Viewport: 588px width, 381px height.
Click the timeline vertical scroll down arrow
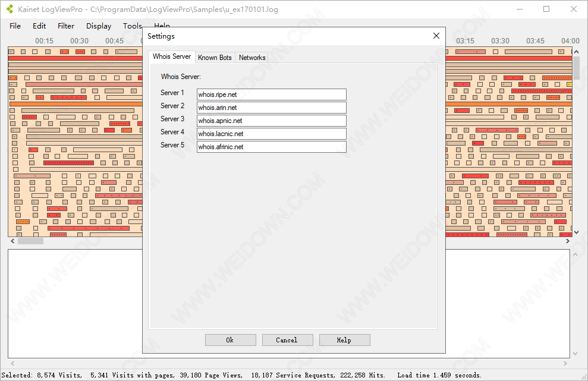coord(576,232)
